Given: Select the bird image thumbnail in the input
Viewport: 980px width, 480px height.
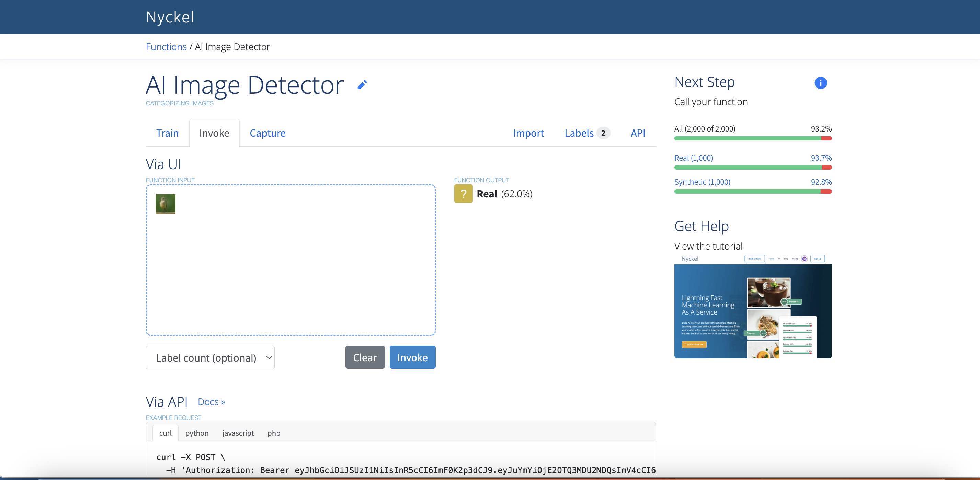Looking at the screenshot, I should pos(166,204).
